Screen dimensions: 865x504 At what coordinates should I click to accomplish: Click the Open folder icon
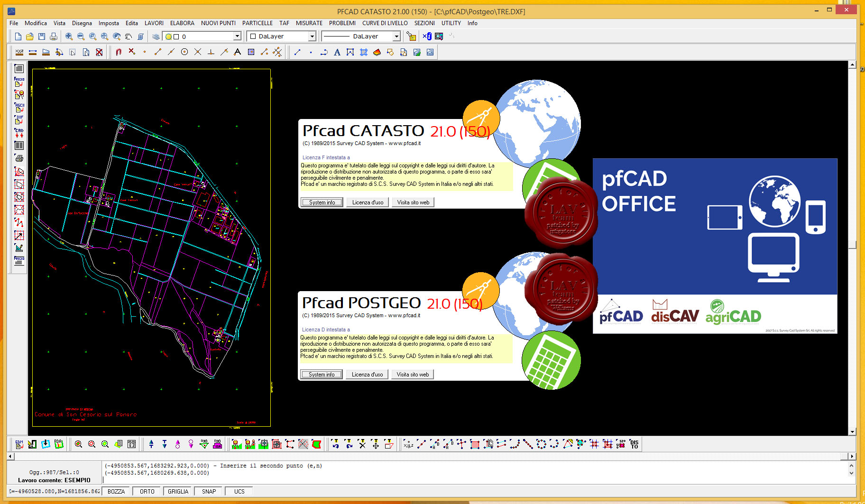[30, 37]
